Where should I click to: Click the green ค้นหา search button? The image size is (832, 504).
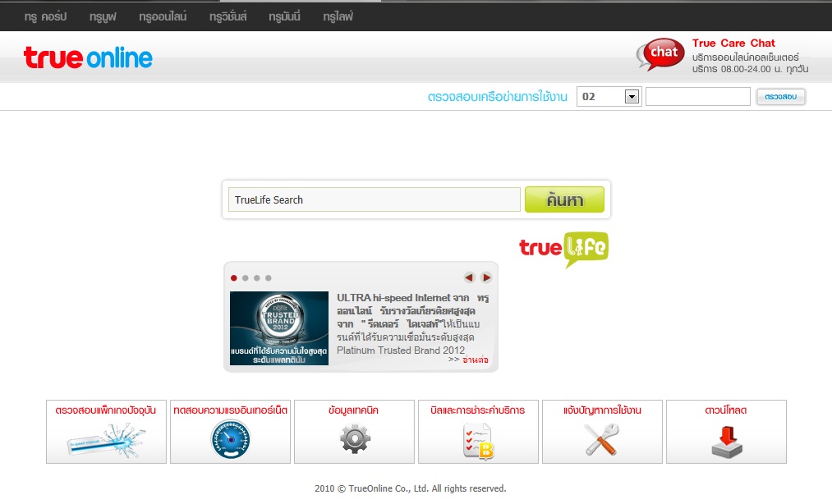[x=564, y=199]
